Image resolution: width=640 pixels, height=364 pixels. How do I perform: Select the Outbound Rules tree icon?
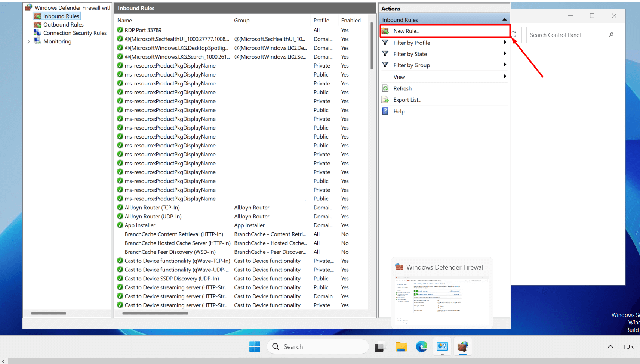(x=37, y=25)
